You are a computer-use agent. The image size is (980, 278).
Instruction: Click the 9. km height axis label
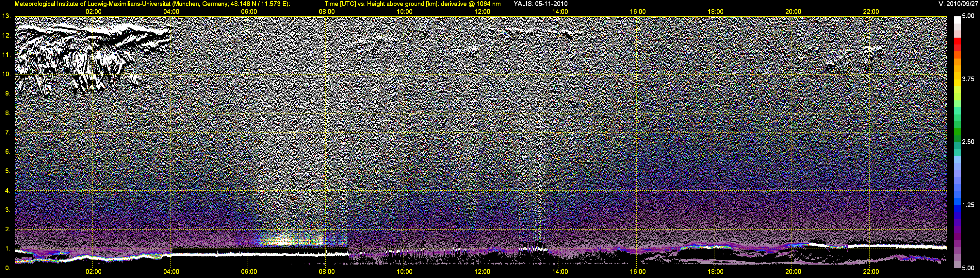pyautogui.click(x=8, y=93)
